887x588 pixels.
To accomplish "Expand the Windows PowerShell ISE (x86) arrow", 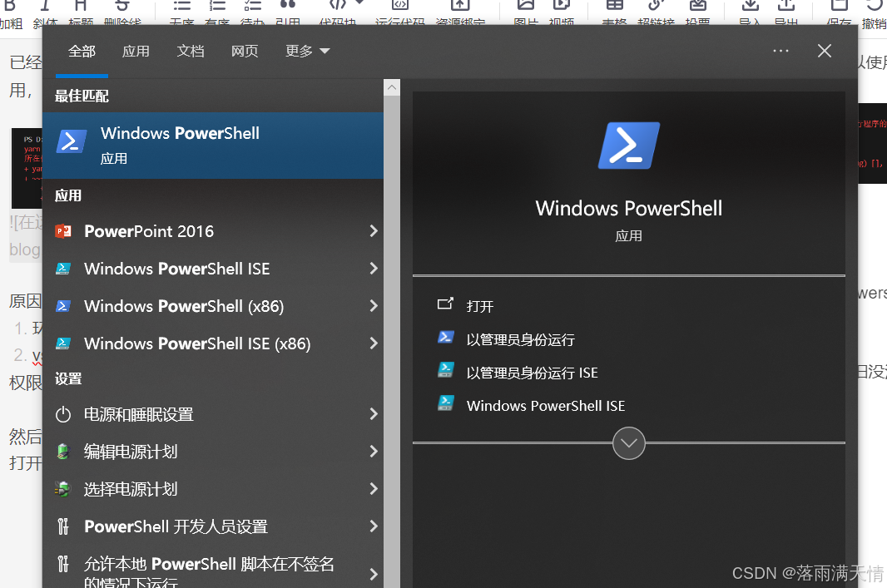I will [374, 343].
